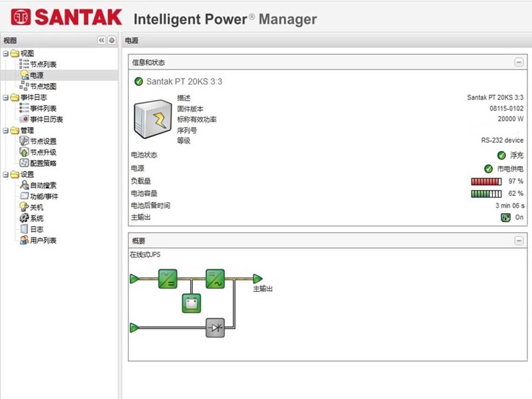Open the sidebar settings gear button

click(x=112, y=41)
